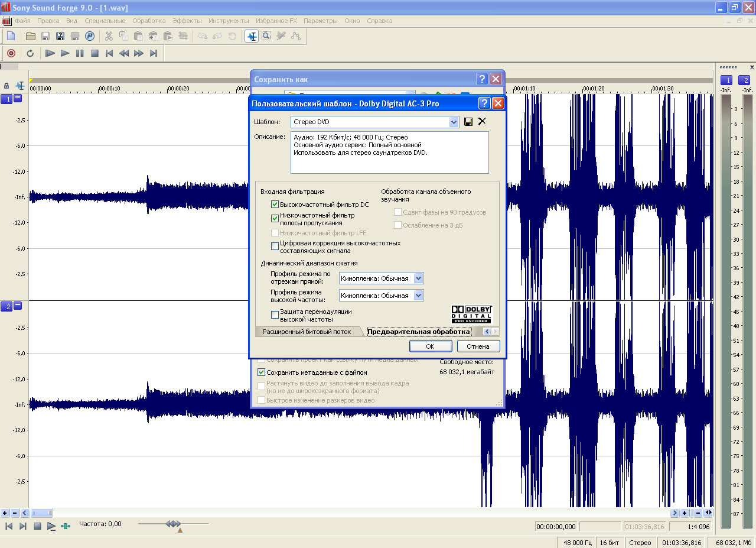Open the Избранное FX menu

[x=276, y=21]
